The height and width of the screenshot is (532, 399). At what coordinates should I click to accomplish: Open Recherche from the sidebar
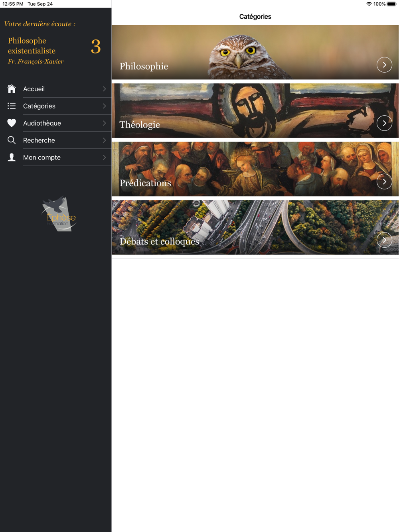[x=56, y=140]
